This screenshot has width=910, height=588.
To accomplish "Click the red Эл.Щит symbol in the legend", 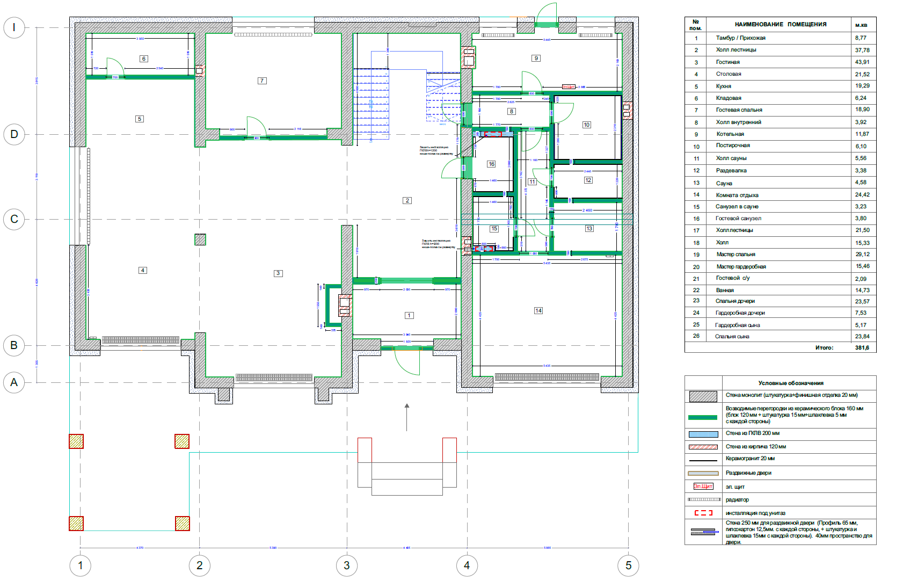I will 703,486.
